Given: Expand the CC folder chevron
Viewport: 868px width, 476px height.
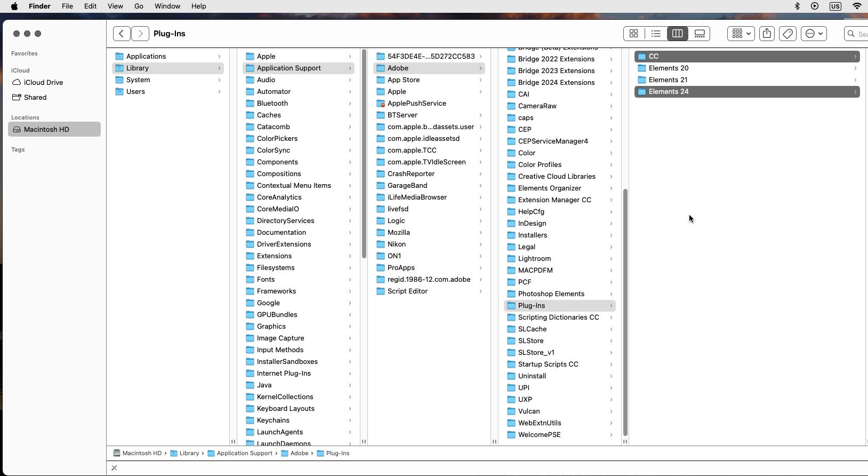Looking at the screenshot, I should tap(855, 57).
